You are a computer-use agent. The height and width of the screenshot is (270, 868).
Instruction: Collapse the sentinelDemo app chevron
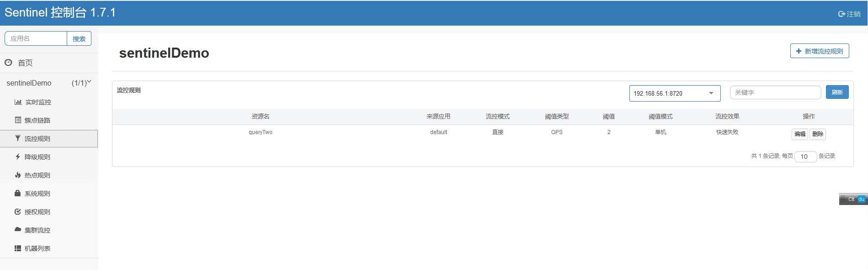89,82
